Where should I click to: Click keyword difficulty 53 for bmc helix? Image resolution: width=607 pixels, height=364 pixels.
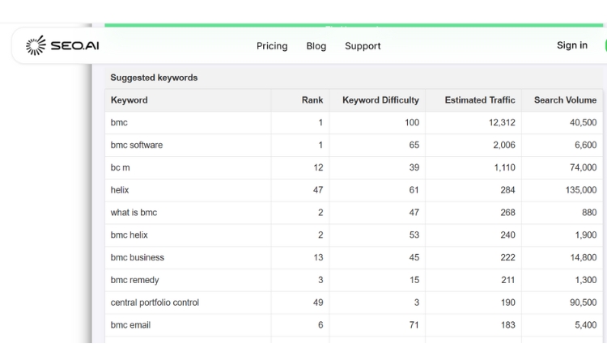pyautogui.click(x=414, y=235)
